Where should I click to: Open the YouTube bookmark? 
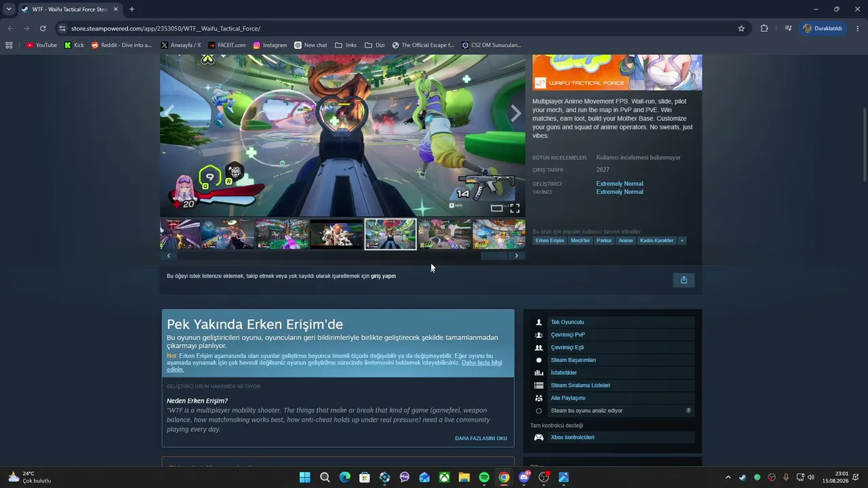[x=41, y=45]
